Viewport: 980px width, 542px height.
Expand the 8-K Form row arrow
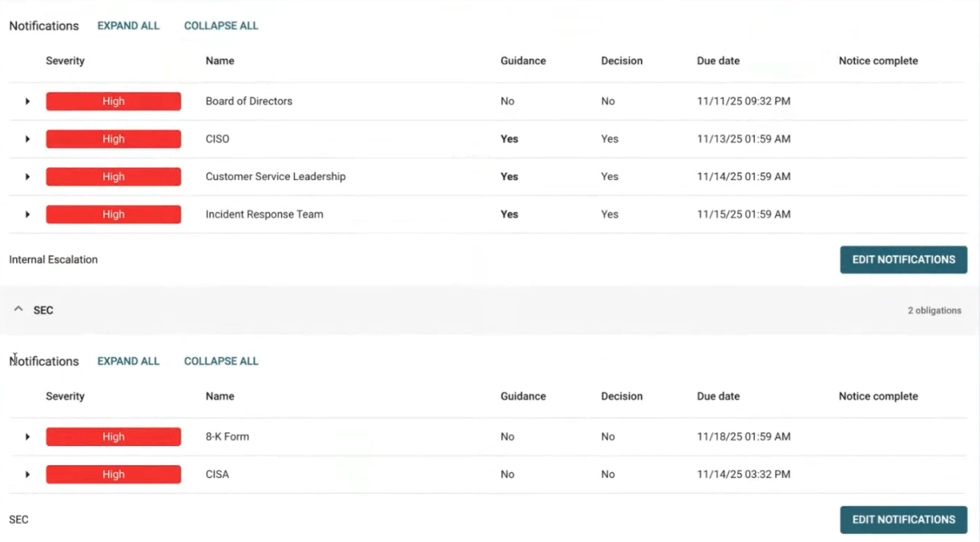(x=27, y=437)
